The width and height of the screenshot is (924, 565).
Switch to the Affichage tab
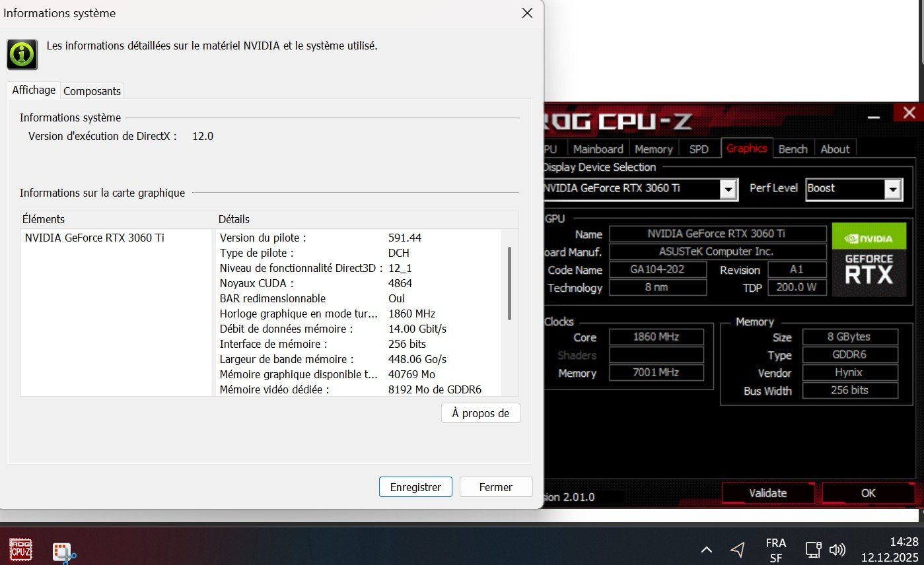[34, 90]
